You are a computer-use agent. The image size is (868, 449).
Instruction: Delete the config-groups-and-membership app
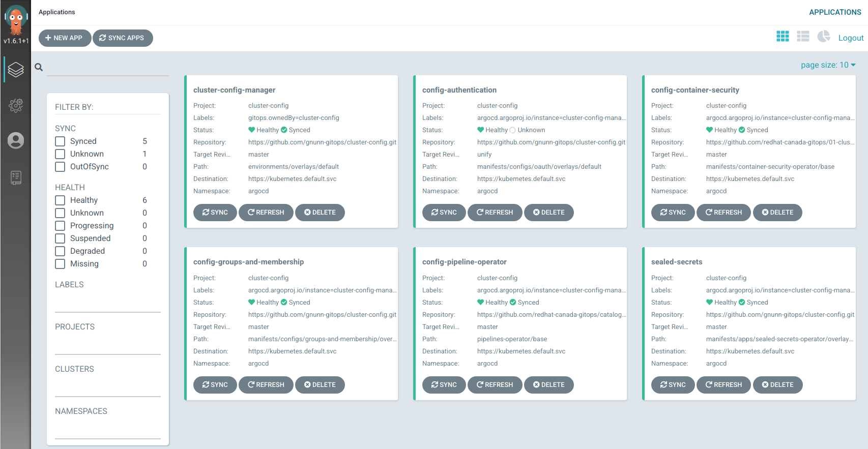(x=320, y=385)
